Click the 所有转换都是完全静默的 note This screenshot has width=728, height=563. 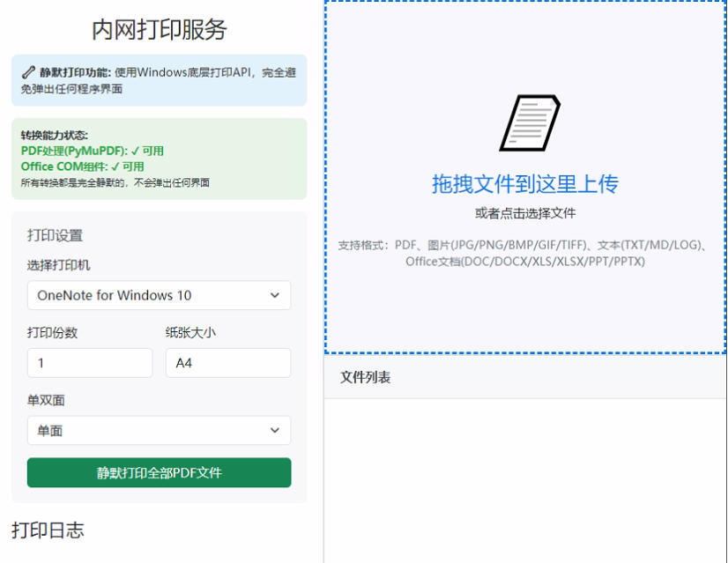(x=115, y=182)
